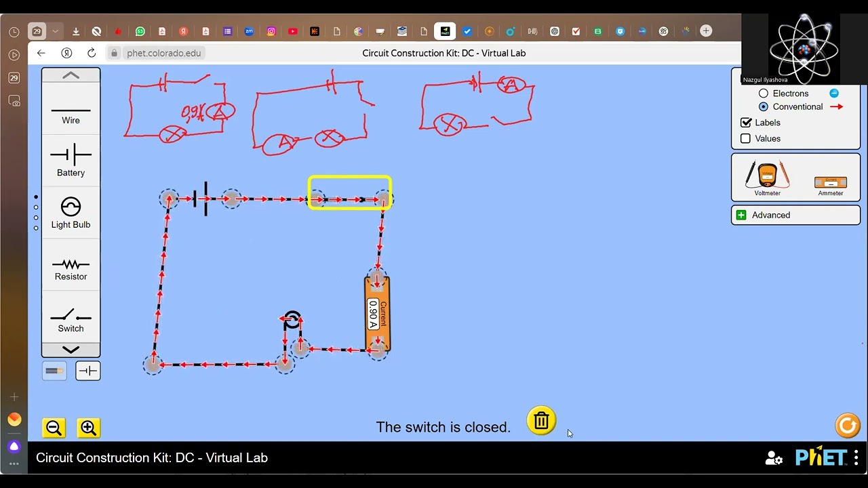Switch to the YouTube browser tab
This screenshot has height=488, width=868.
293,31
